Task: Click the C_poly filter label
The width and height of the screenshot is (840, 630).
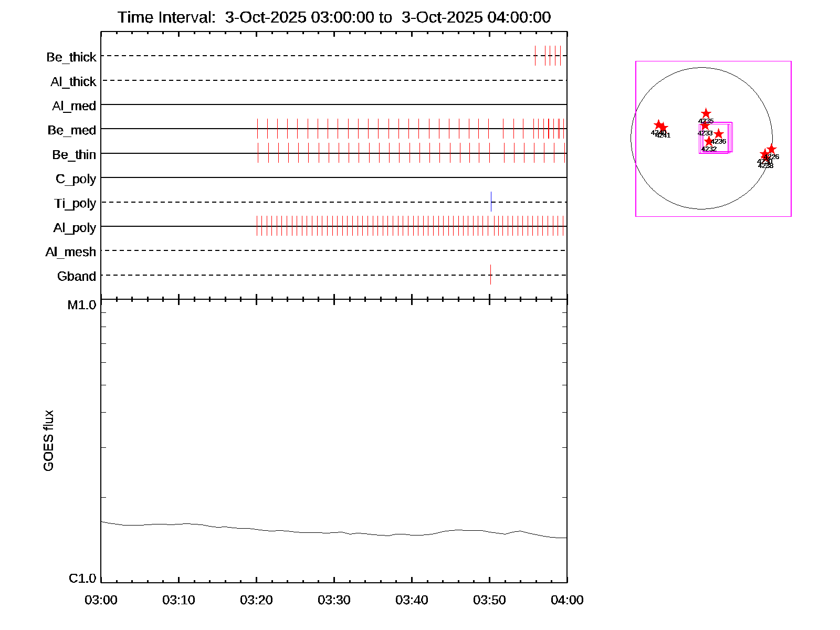Action: 76,179
